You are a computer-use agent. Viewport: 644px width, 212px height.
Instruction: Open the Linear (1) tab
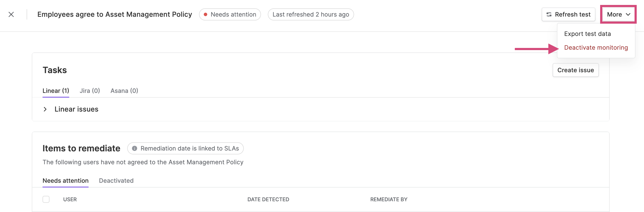[56, 91]
